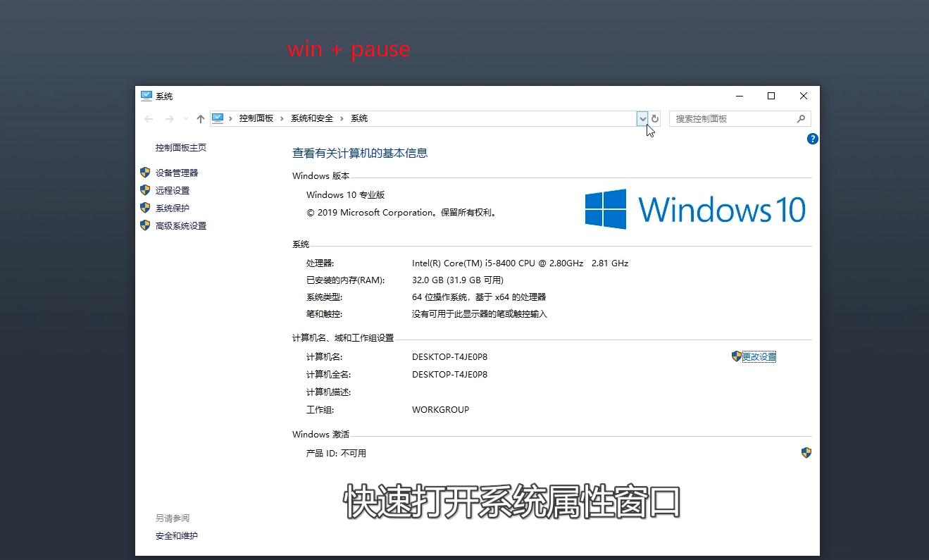
Task: Click the 远程设置 shield icon
Action: 146,189
